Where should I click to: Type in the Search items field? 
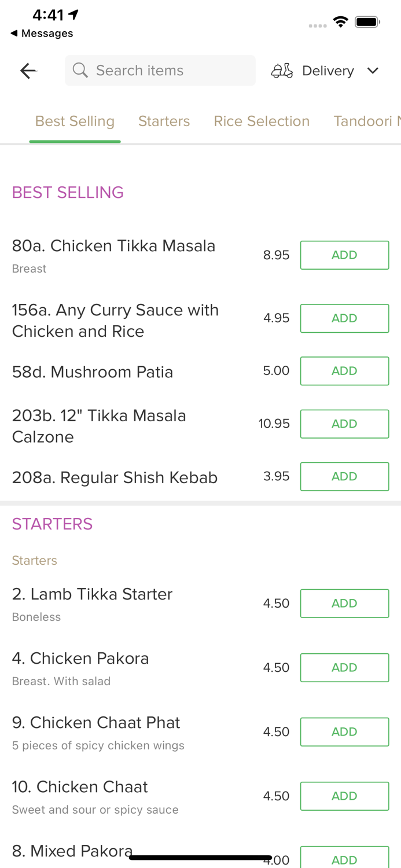tap(168, 71)
